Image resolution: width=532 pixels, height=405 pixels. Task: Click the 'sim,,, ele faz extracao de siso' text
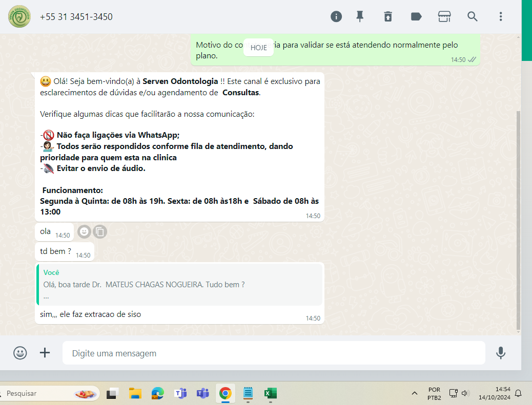click(91, 314)
